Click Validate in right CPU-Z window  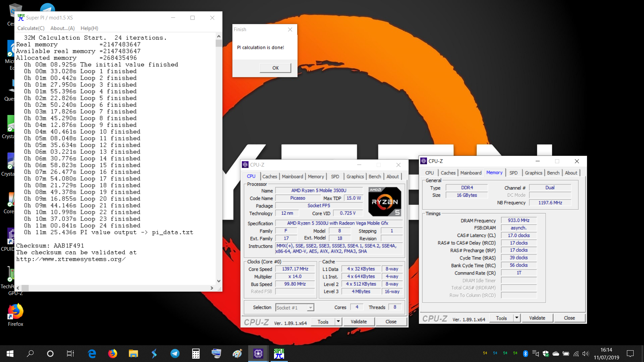537,318
